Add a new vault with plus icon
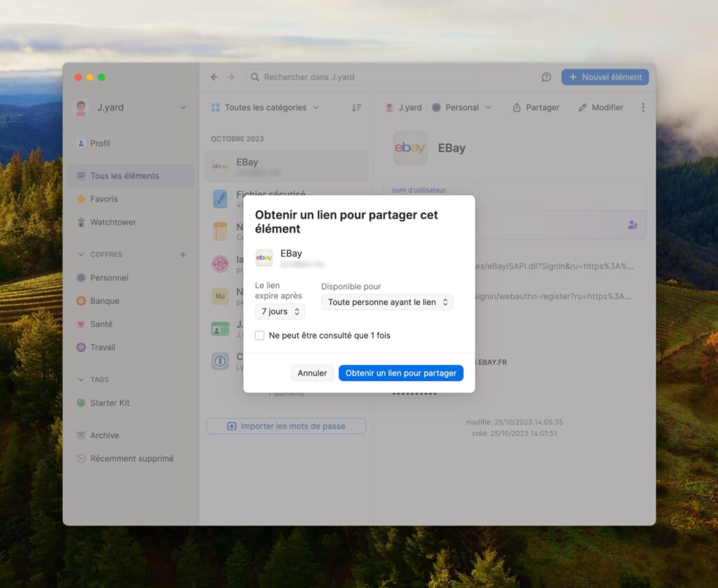Viewport: 718px width, 588px height. 183,254
